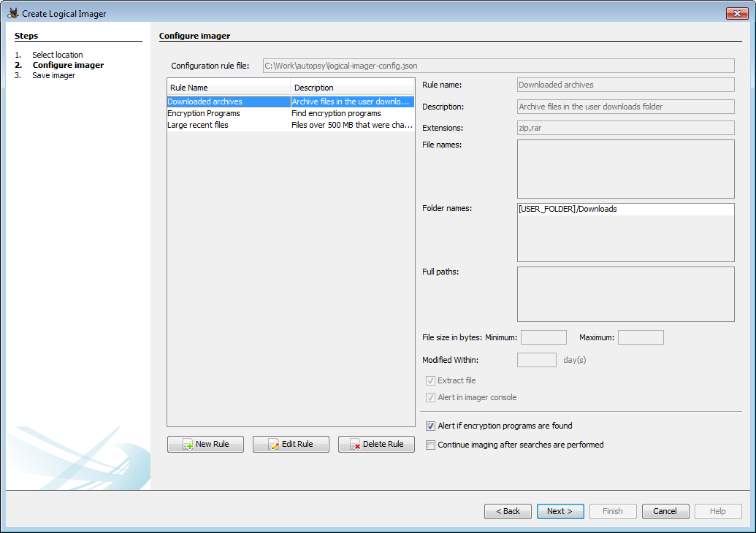Screen dimensions: 756x533
Task: Click the New Rule plus icon
Action: (x=188, y=445)
